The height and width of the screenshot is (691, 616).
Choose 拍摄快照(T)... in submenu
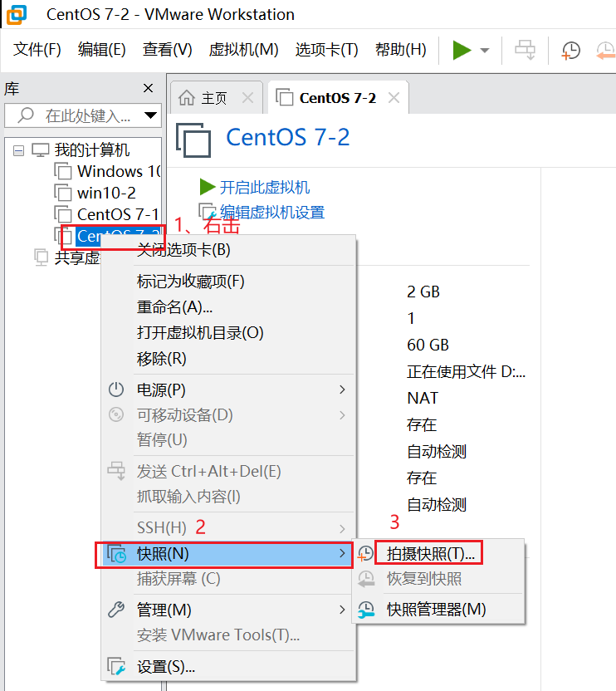pyautogui.click(x=431, y=554)
